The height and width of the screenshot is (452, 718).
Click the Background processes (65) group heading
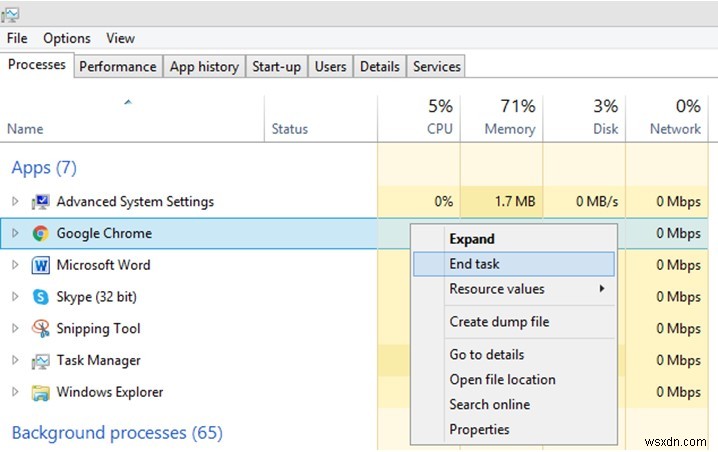click(x=116, y=433)
